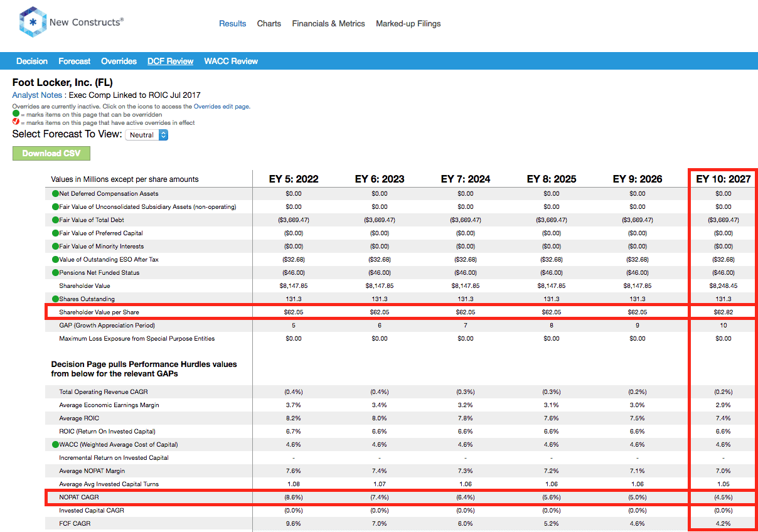Click the Download CSV button
The width and height of the screenshot is (758, 532).
51,154
